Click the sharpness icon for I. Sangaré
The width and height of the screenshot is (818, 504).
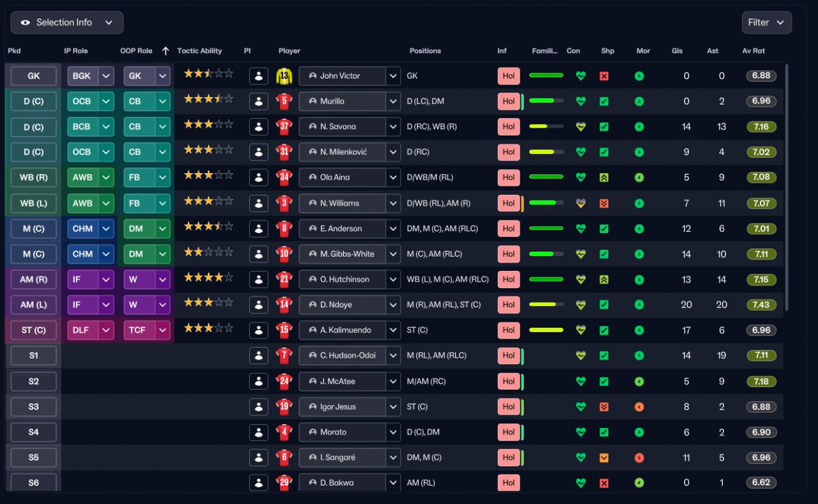[x=604, y=458]
